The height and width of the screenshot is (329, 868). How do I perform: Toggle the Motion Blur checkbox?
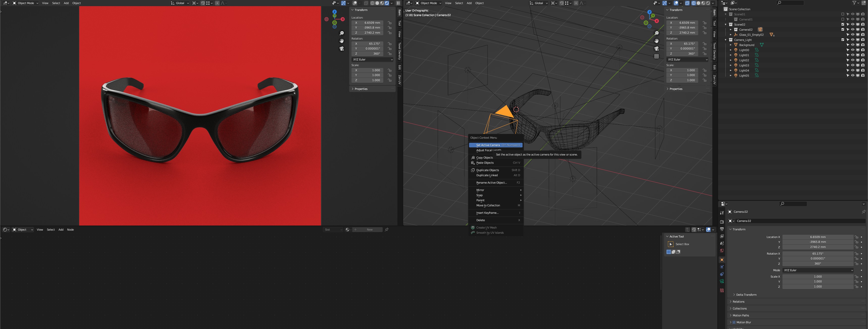(x=734, y=322)
